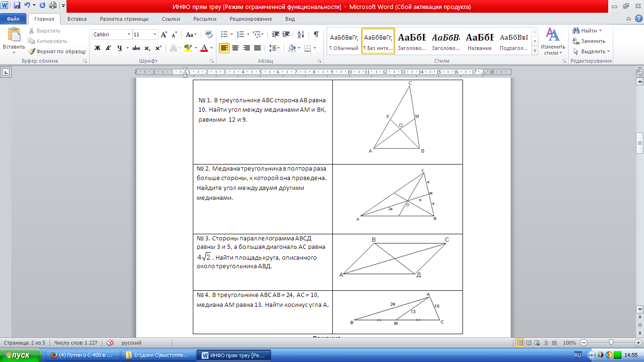Switch to Вставка tab

point(77,19)
